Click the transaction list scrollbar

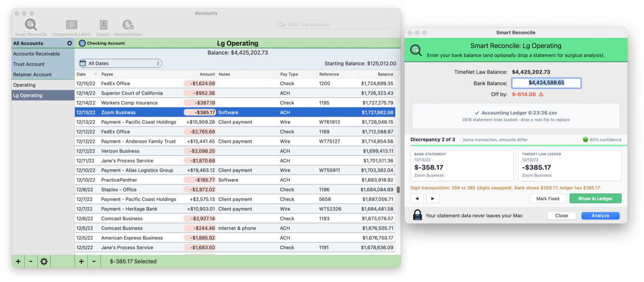pos(398,190)
